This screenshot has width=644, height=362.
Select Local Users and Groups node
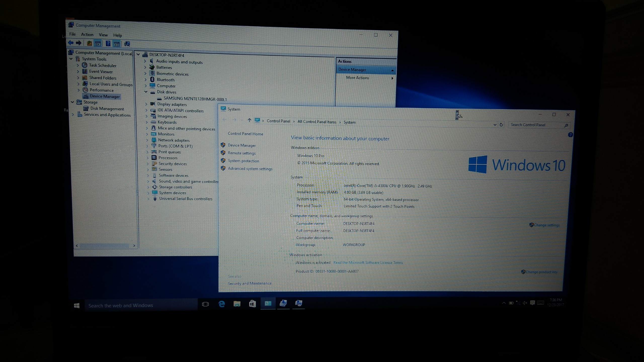click(111, 84)
